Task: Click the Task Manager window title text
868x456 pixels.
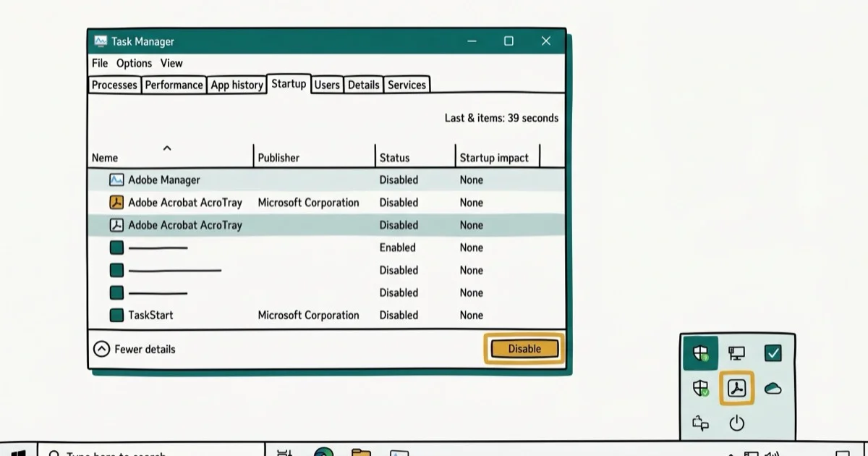Action: 142,41
